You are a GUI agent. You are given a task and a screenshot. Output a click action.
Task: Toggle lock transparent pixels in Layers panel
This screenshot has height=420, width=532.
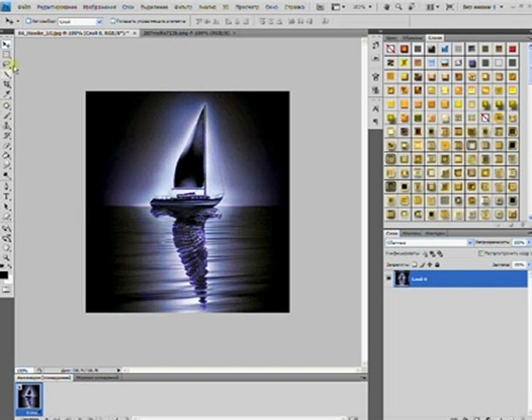(x=415, y=265)
